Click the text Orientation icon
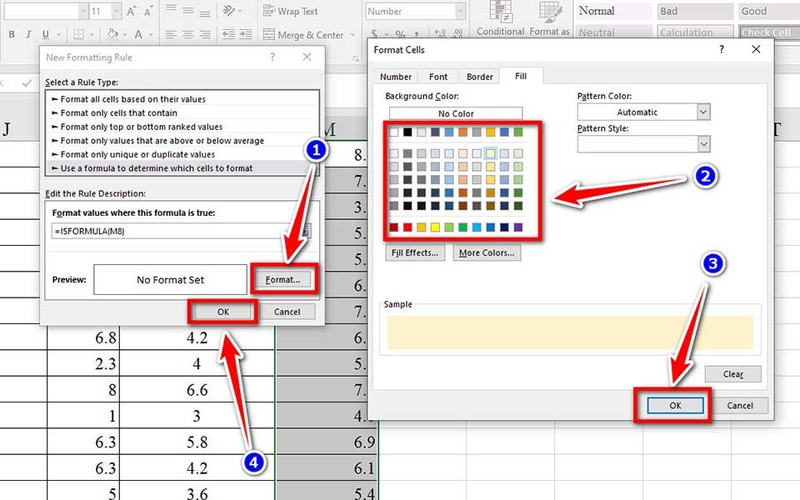This screenshot has width=800, height=500. [x=229, y=11]
